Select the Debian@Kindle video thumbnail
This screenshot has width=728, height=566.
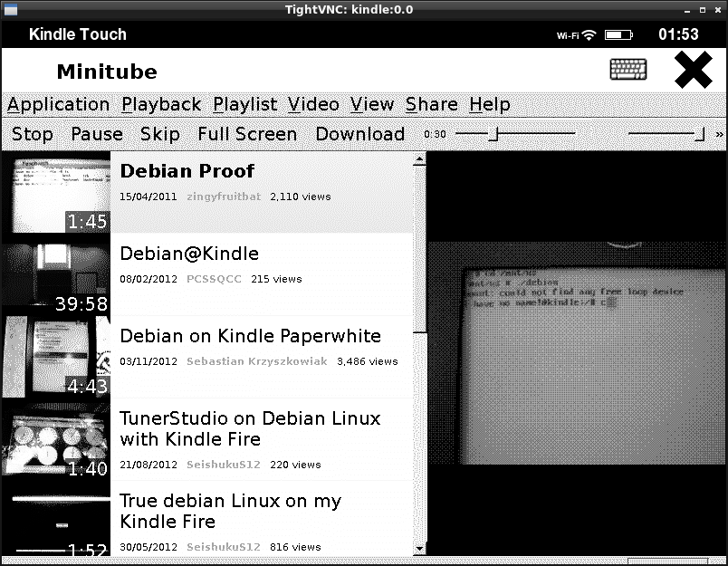coord(56,274)
